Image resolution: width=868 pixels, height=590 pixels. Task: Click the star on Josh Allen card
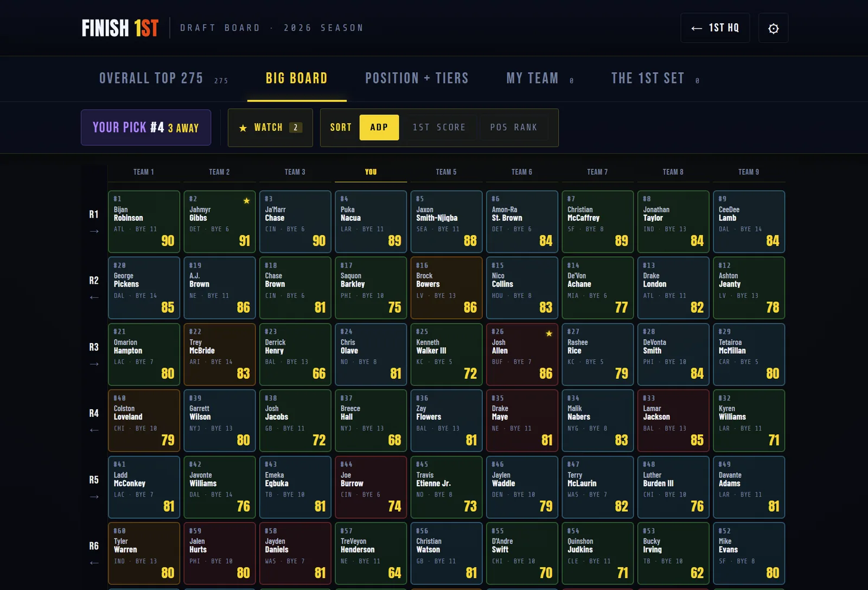coord(549,333)
